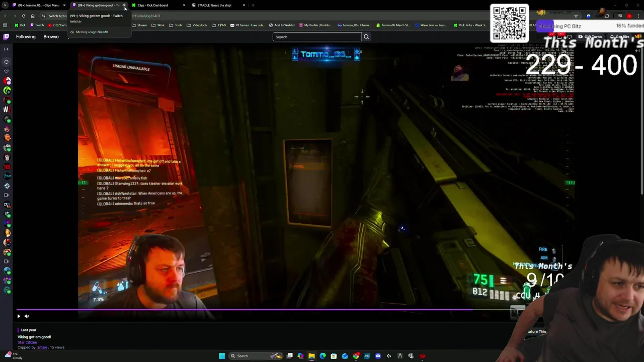Screen dimensions: 644x362
Task: Click the Gift Turbo button
Action: point(590,37)
